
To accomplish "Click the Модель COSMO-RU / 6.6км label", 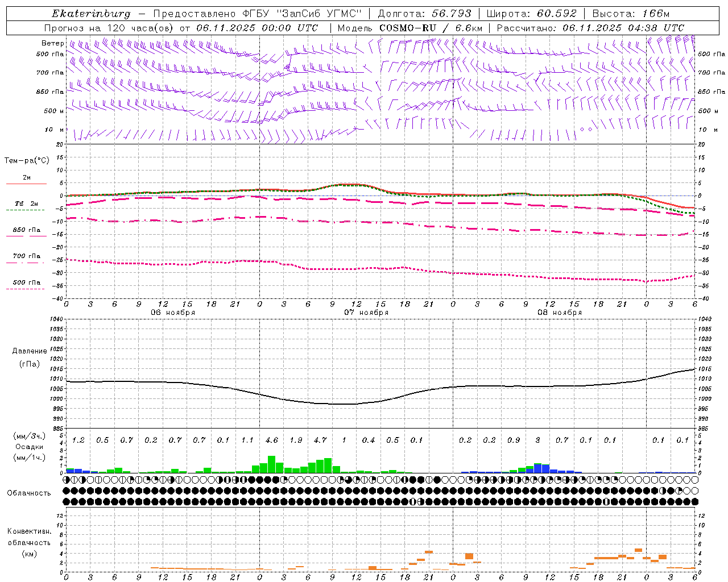I will tap(409, 28).
